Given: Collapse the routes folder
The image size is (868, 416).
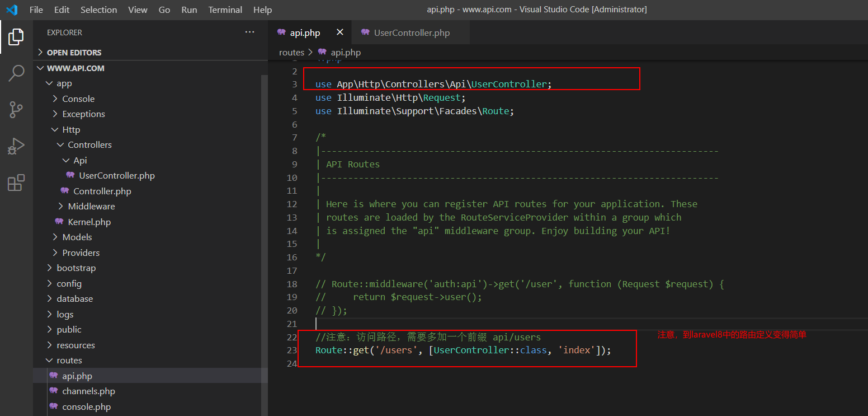Looking at the screenshot, I should [x=49, y=360].
